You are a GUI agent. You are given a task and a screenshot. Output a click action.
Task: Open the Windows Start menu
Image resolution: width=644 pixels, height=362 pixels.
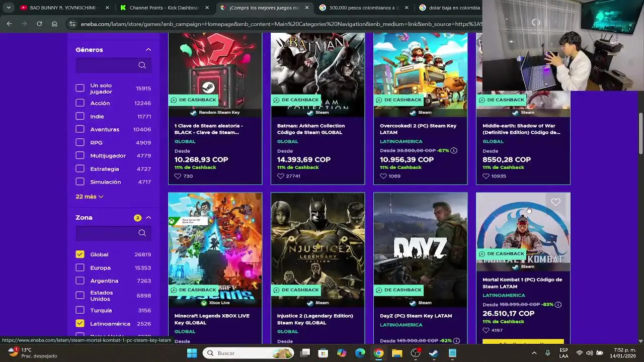click(192, 353)
